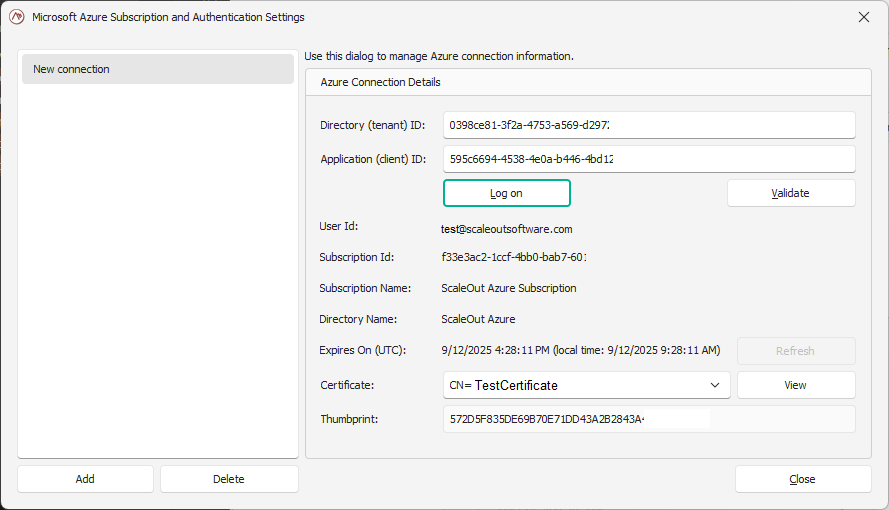Click the ScaleOut Azure Subscription name text
Image resolution: width=889 pixels, height=510 pixels.
pos(509,288)
